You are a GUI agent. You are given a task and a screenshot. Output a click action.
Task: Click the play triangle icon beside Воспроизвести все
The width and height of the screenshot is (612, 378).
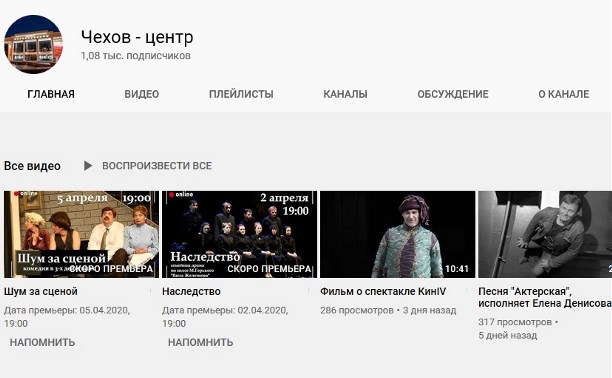coord(88,166)
